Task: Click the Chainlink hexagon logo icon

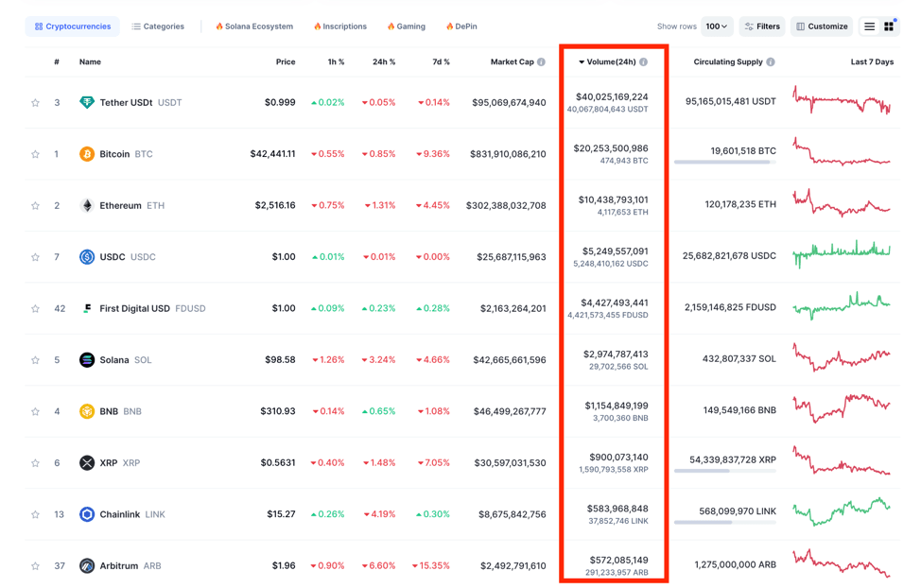Action: point(87,514)
